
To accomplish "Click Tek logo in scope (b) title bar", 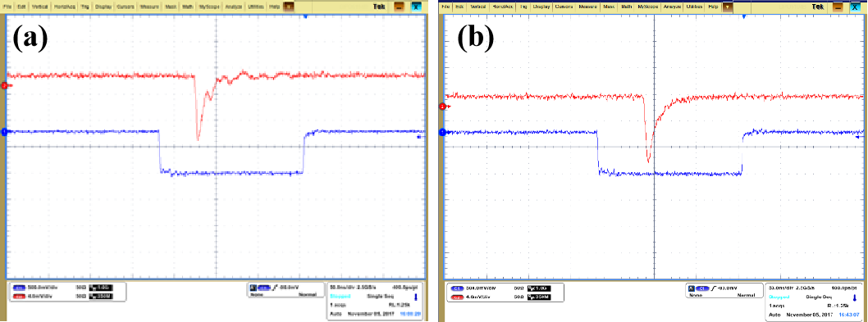I will 818,7.
